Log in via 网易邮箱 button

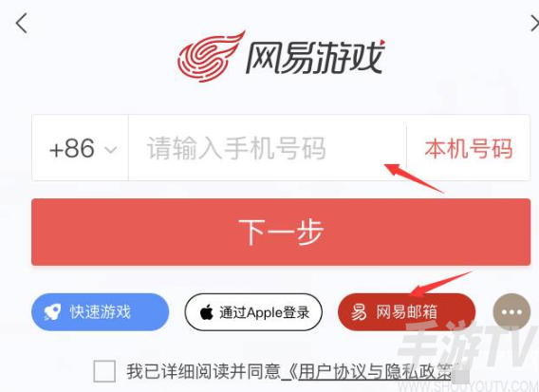pyautogui.click(x=407, y=312)
